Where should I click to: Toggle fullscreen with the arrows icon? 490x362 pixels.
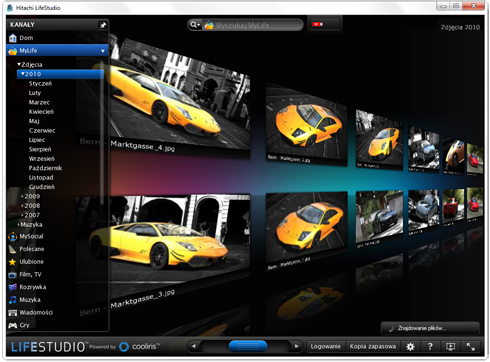471,347
